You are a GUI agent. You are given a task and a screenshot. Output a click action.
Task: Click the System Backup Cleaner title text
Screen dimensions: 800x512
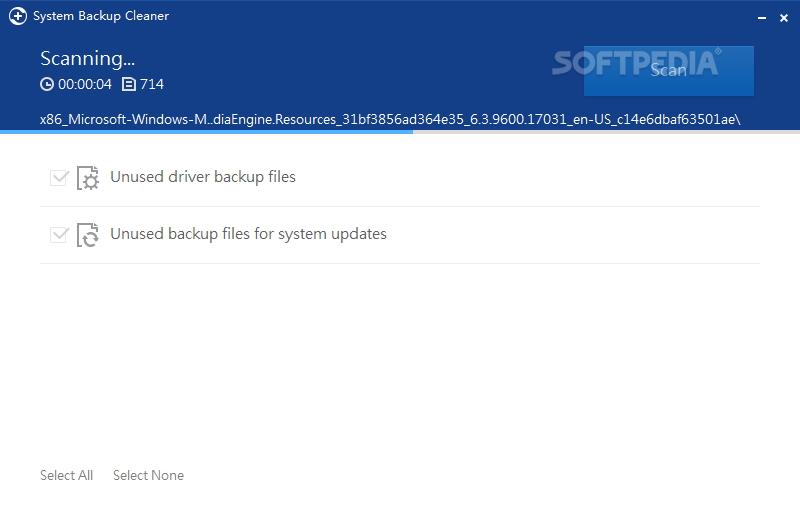point(101,16)
